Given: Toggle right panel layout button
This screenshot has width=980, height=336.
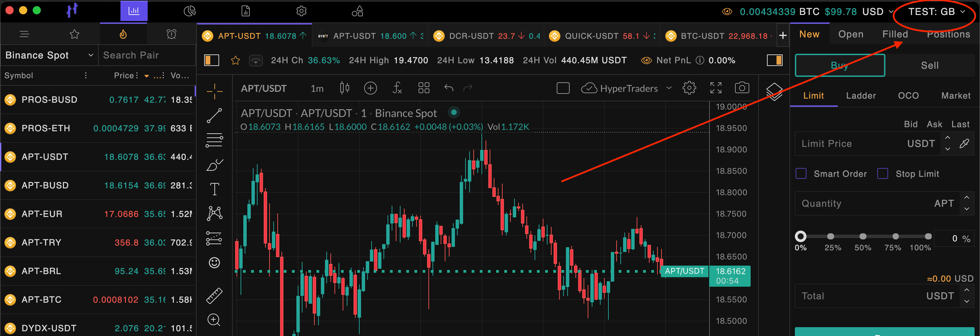Looking at the screenshot, I should pos(774,60).
